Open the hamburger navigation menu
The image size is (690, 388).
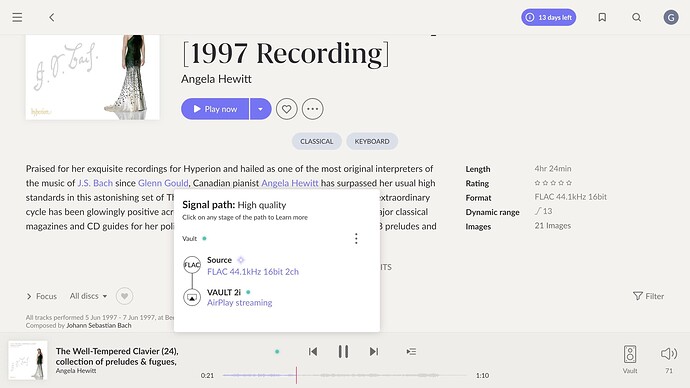pos(17,18)
